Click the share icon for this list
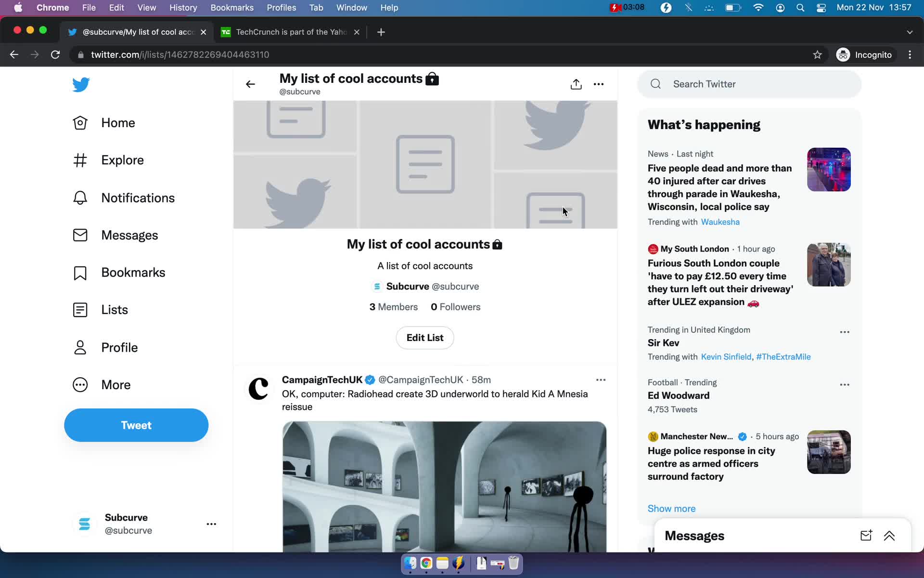 coord(576,83)
